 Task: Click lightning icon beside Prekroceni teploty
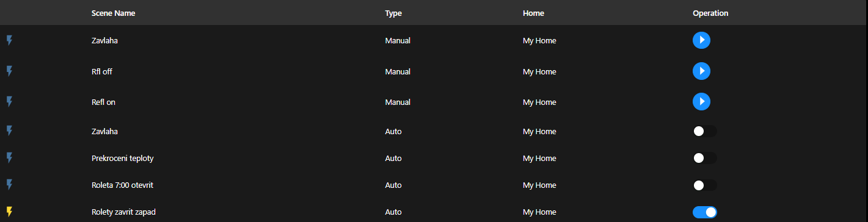click(9, 158)
